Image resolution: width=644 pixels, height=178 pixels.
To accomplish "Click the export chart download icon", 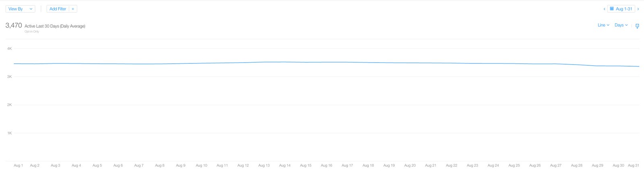I will 637,26.
